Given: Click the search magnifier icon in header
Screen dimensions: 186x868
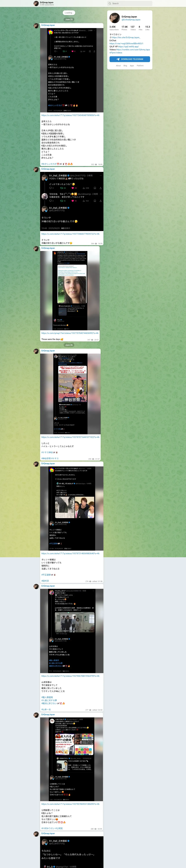Looking at the screenshot, I should [110, 3].
